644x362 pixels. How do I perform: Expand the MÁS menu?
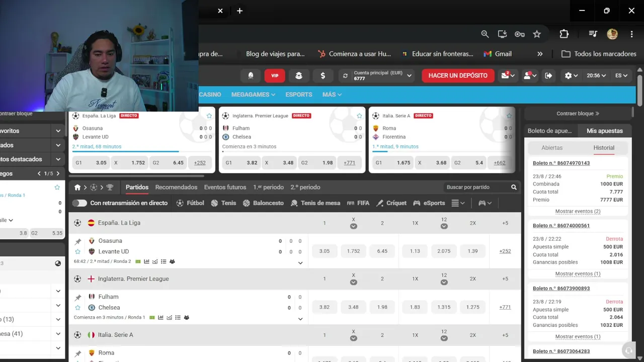pyautogui.click(x=332, y=95)
